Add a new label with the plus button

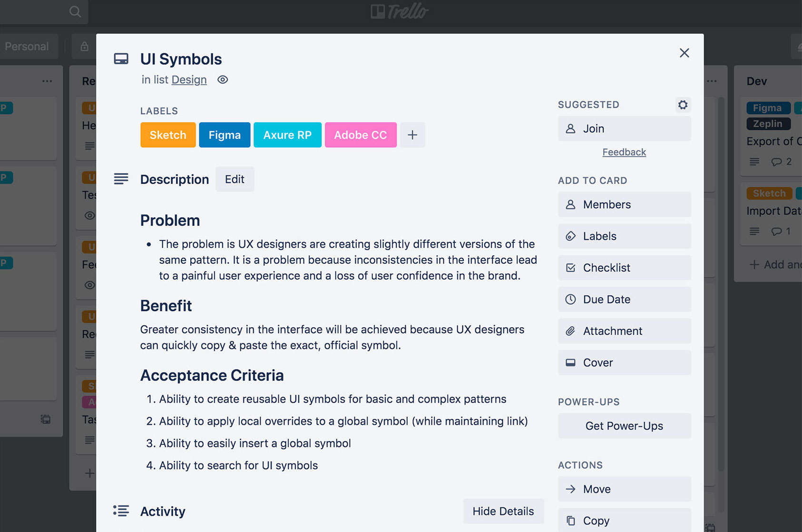click(412, 135)
